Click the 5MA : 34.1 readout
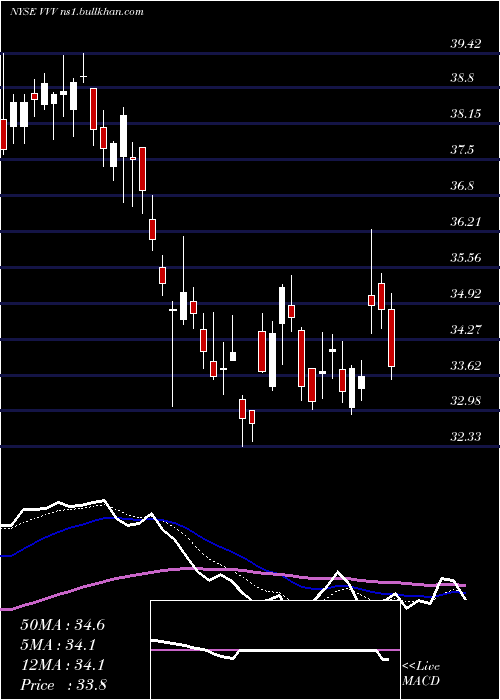 point(59,645)
